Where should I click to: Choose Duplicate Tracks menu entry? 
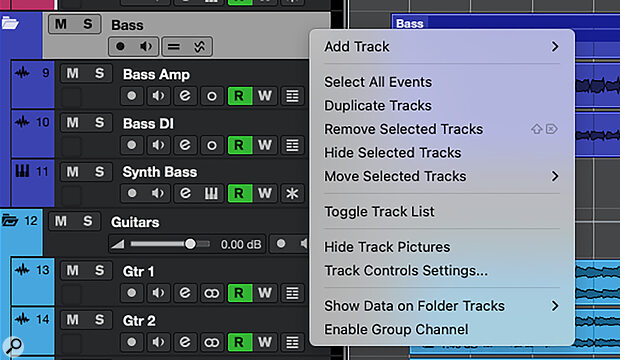[442, 106]
